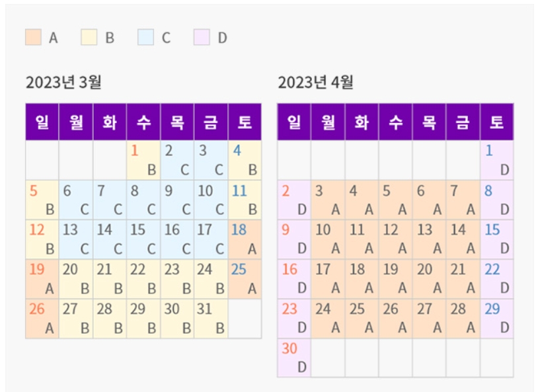Viewport: 536px width, 392px height.
Task: Select April 2 cell marked D
Action: pyautogui.click(x=294, y=200)
